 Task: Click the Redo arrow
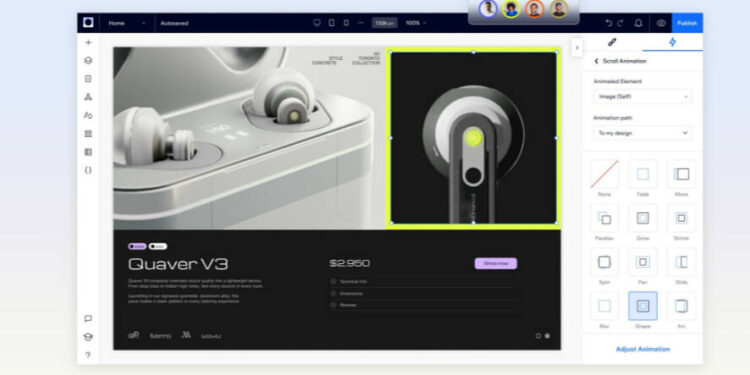(620, 22)
